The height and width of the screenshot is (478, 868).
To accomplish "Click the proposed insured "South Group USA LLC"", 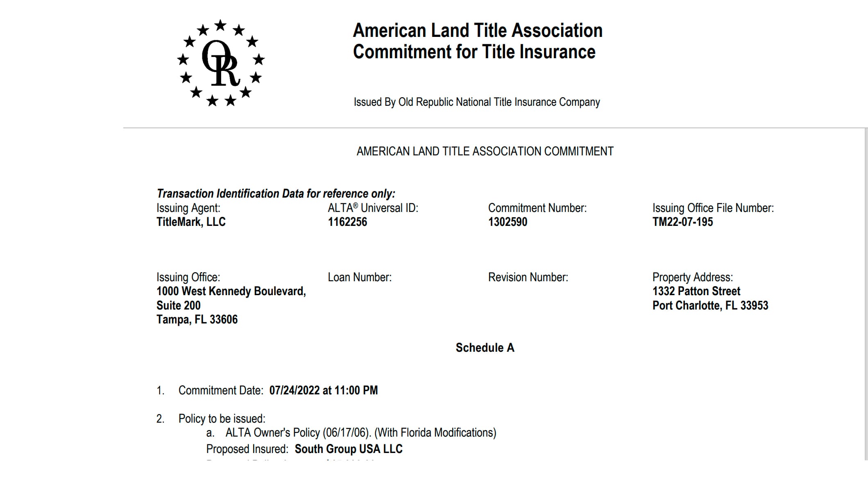I will [x=349, y=449].
